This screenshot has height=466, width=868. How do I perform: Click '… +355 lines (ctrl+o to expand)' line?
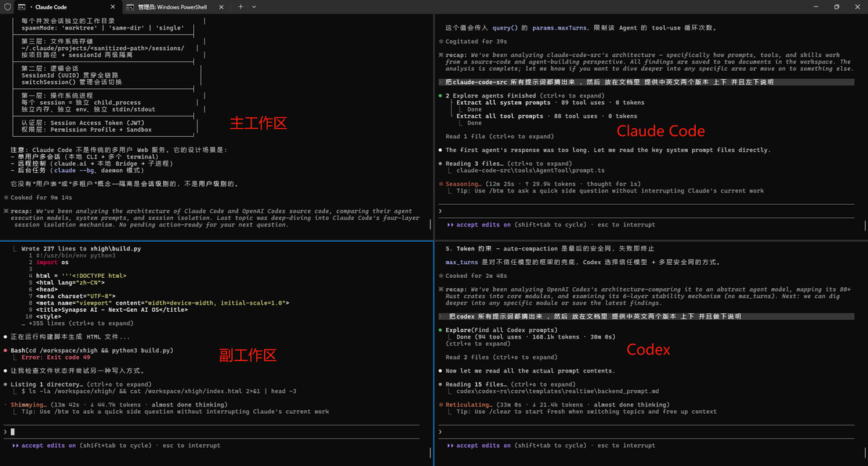pyautogui.click(x=77, y=323)
